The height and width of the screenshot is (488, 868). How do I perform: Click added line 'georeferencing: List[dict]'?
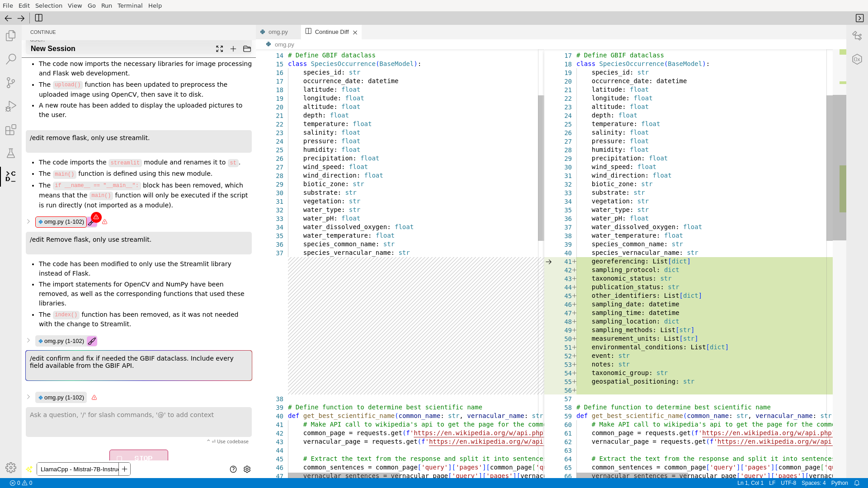click(x=641, y=262)
